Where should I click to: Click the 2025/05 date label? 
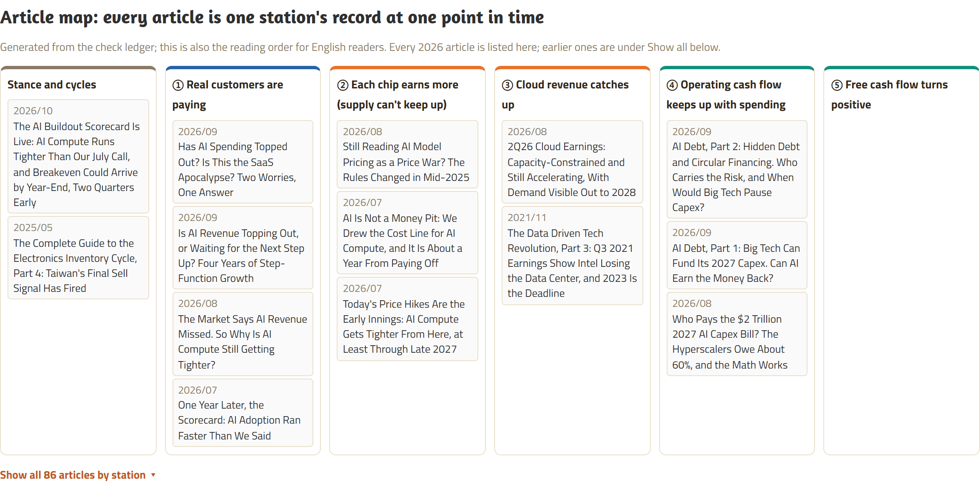[33, 227]
